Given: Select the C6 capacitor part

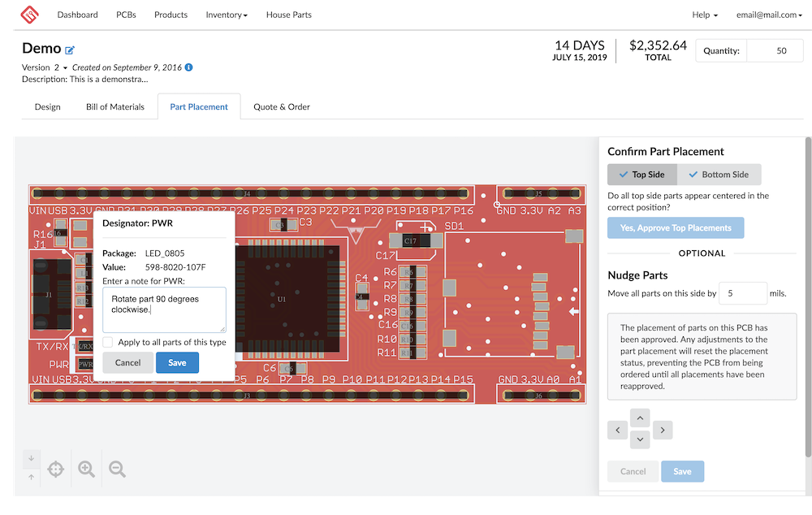Looking at the screenshot, I should [292, 368].
